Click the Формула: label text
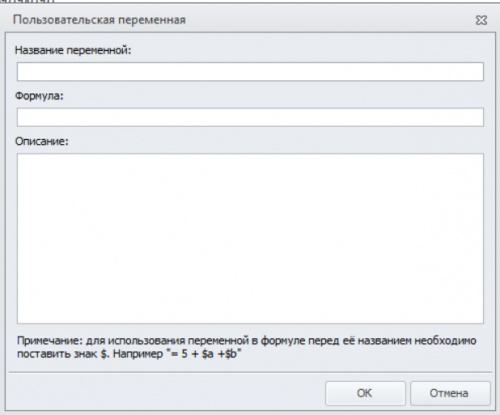Viewport: 500px width, 415px height. [x=39, y=96]
